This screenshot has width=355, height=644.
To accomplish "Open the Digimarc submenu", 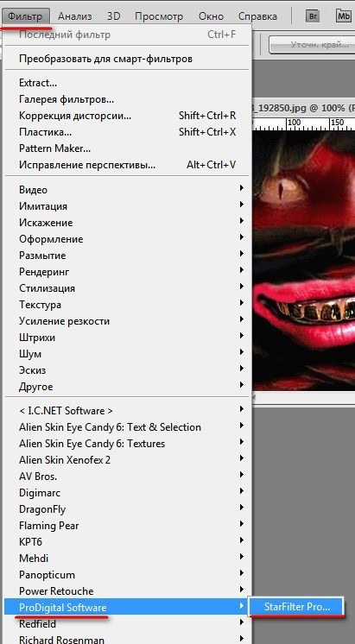I will point(127,492).
